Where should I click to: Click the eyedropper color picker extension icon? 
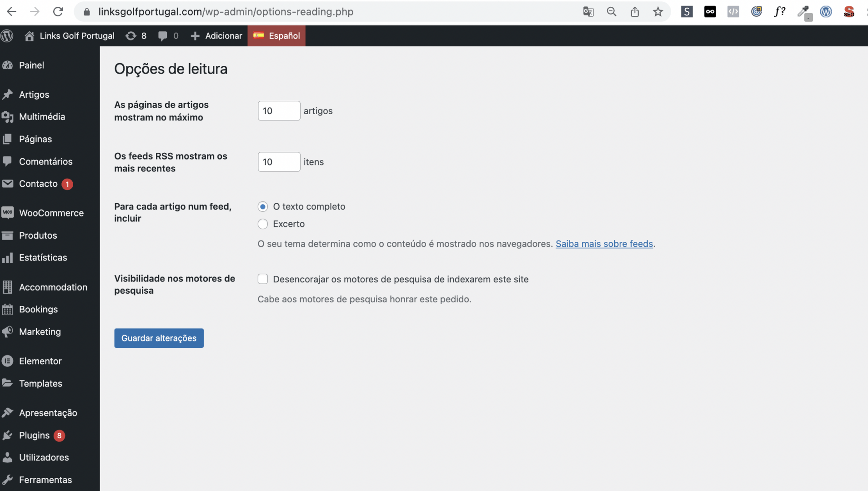tap(804, 12)
